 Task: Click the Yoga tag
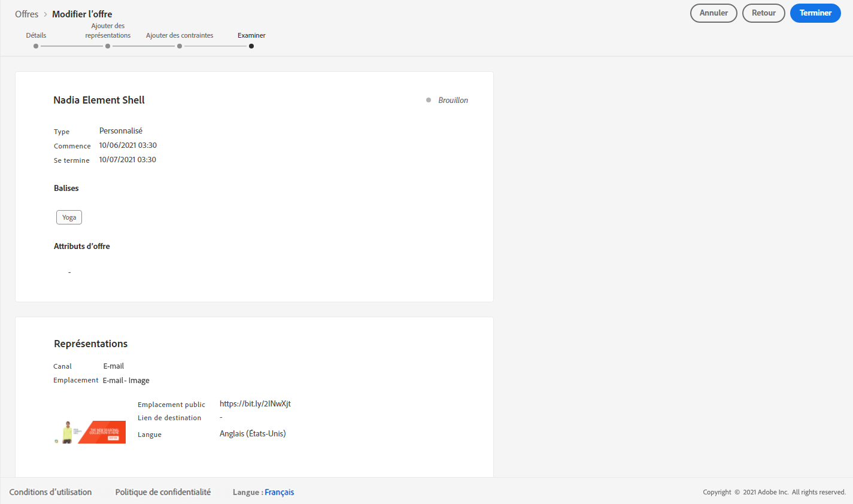pyautogui.click(x=69, y=217)
